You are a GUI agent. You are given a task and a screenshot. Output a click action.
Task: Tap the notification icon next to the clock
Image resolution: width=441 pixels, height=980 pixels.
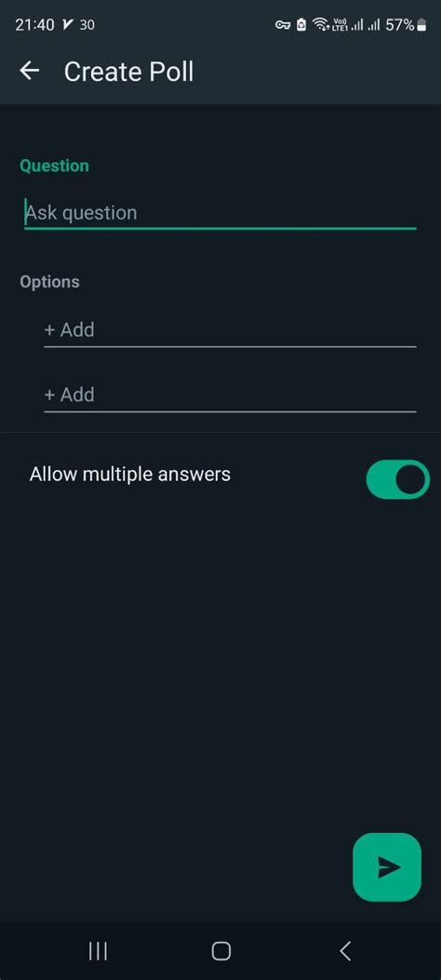point(67,25)
